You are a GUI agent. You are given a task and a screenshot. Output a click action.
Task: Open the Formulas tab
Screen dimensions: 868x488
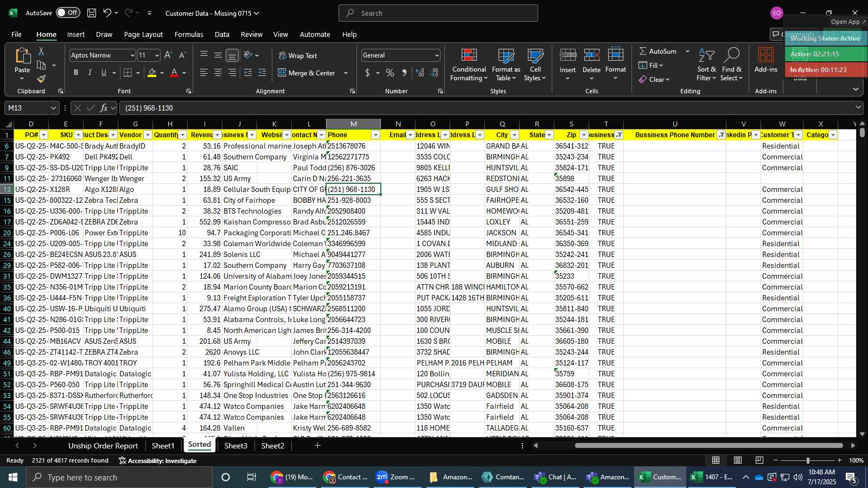click(x=189, y=34)
